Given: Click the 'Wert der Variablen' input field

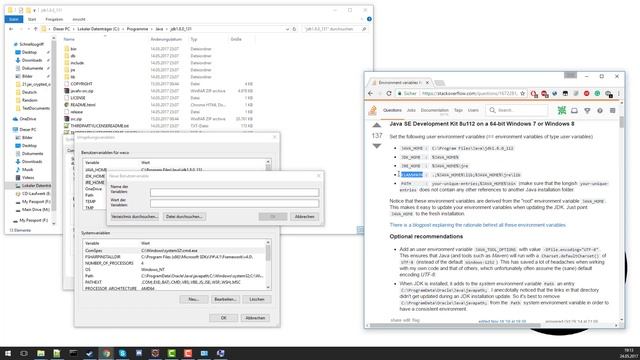Looking at the screenshot, I should tap(234, 203).
